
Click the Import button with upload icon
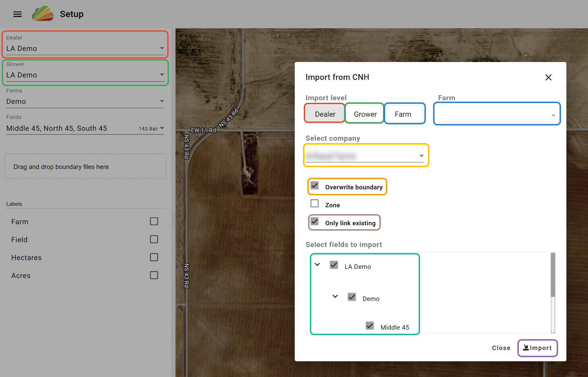[x=537, y=348]
